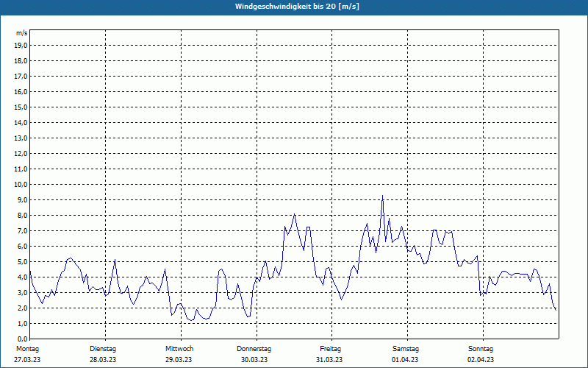Screen dimensions: 588x368
Task: Click the 'Freitag' day label
Action: pyautogui.click(x=330, y=349)
